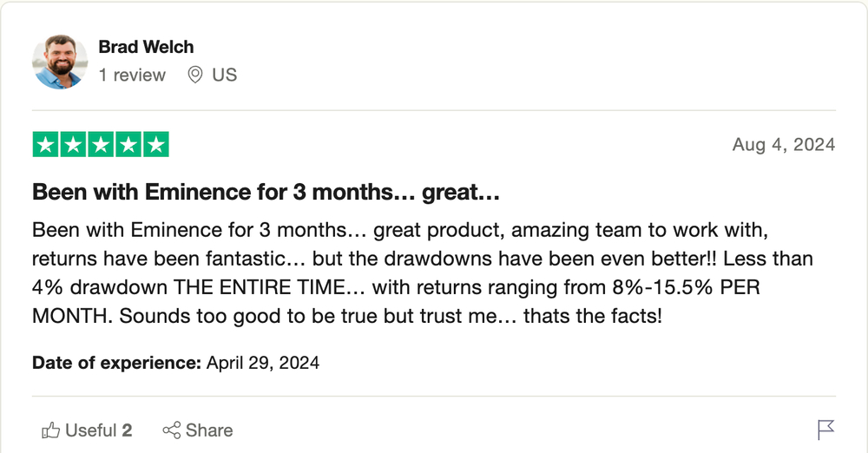Viewport: 868px width, 453px height.
Task: Open the bold "Been with Eminence" review title
Action: pos(266,192)
